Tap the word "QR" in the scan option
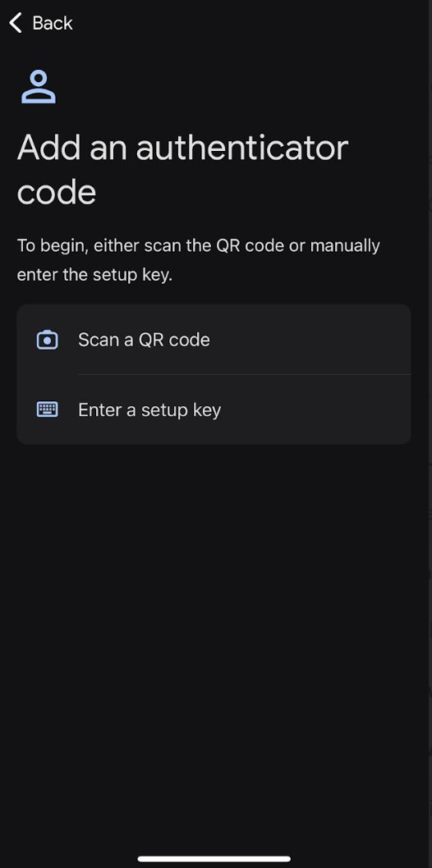 coord(150,340)
